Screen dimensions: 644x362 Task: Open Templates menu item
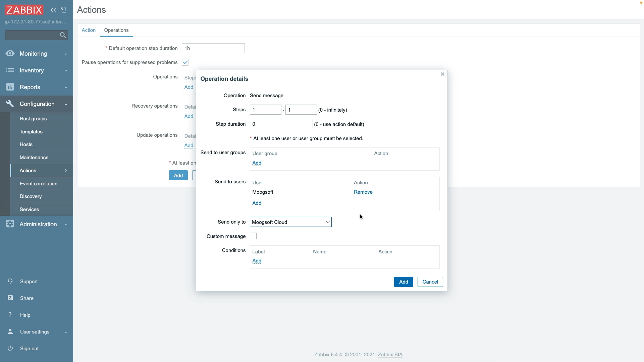pyautogui.click(x=42, y=132)
